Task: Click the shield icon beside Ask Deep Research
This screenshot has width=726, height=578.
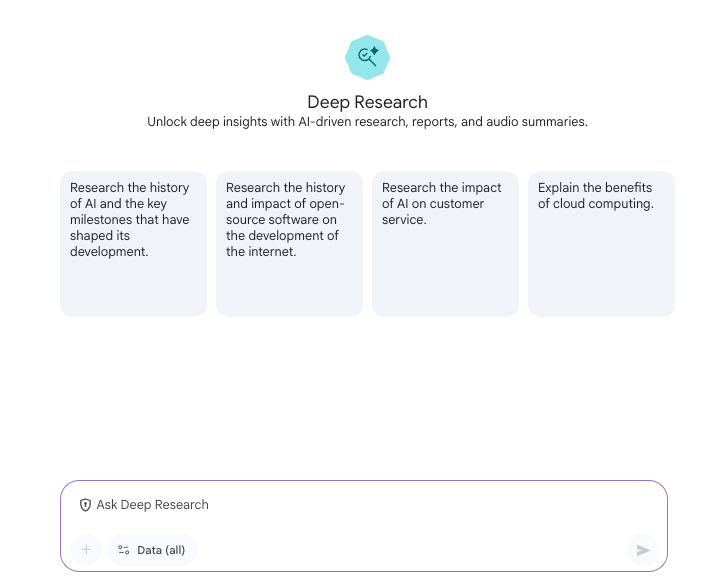Action: pyautogui.click(x=85, y=505)
